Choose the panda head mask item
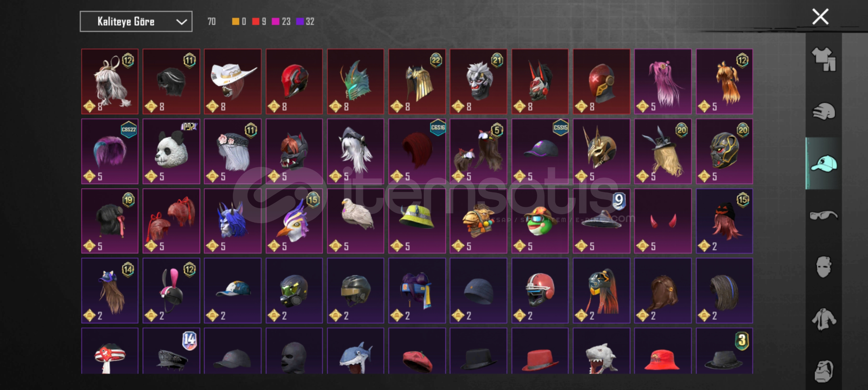The width and height of the screenshot is (868, 390). (171, 151)
